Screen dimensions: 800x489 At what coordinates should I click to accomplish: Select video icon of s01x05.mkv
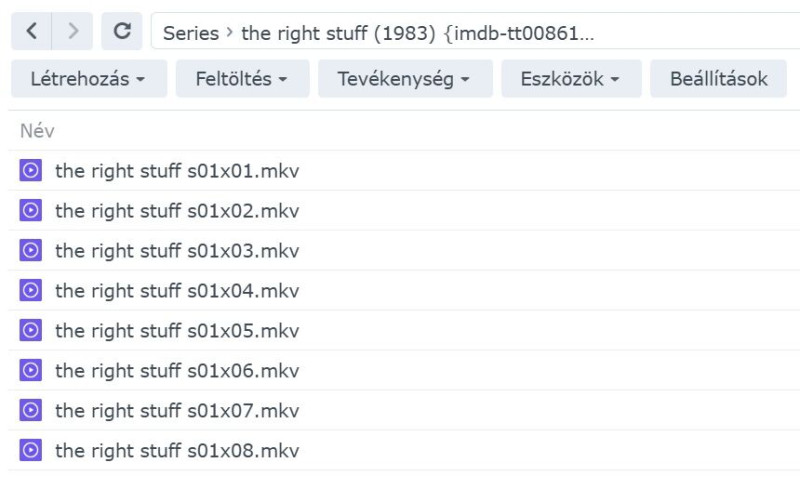click(31, 330)
